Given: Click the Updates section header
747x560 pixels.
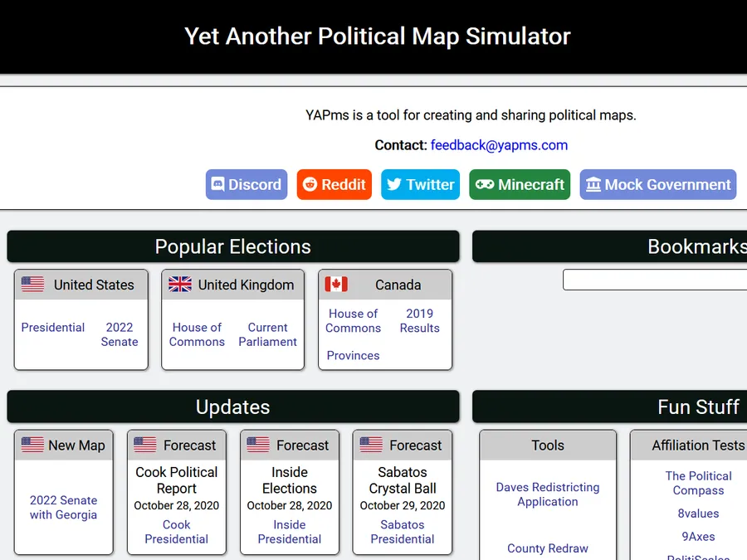Looking at the screenshot, I should [233, 407].
